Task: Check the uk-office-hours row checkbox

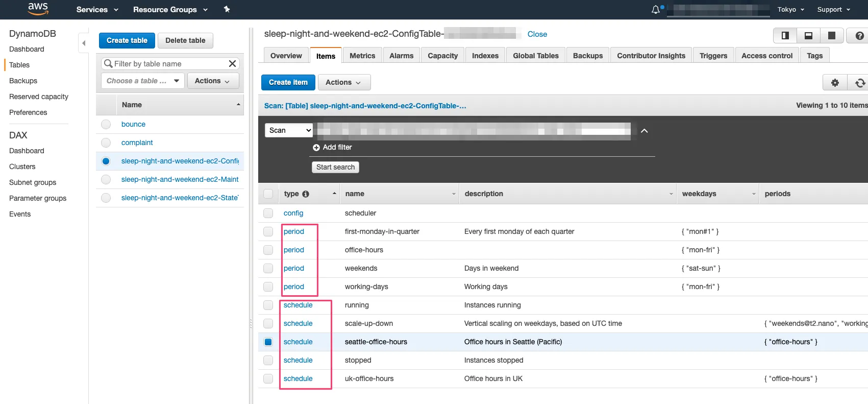Action: coord(268,379)
